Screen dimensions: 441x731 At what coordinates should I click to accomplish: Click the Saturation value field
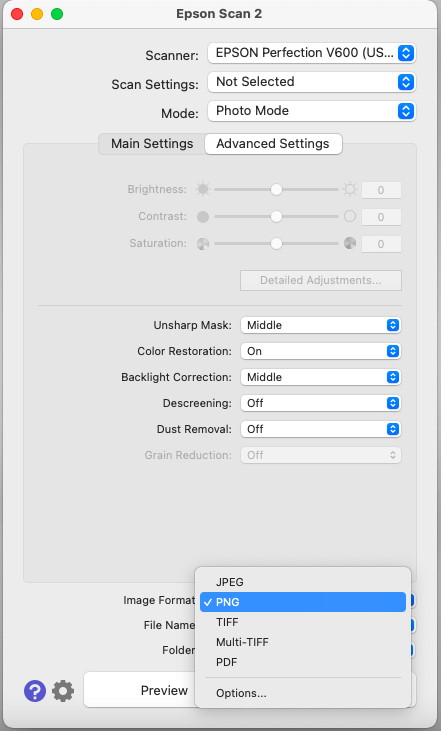(x=381, y=244)
